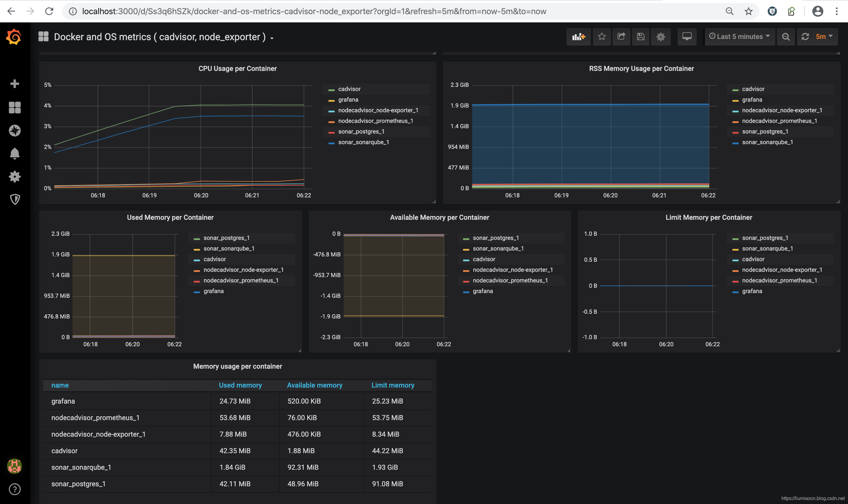Click the Add panel icon

578,37
